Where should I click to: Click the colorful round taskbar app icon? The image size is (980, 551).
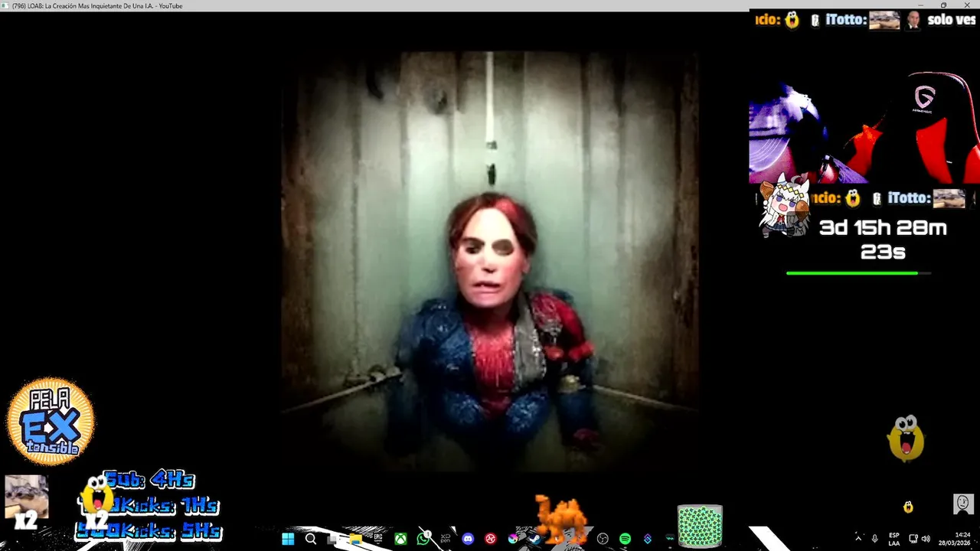point(513,539)
